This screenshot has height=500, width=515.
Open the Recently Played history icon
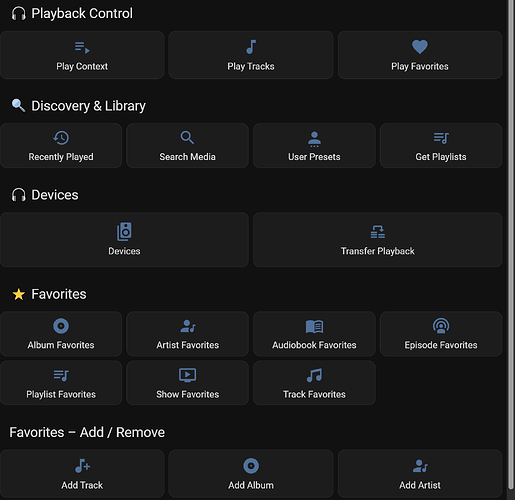tap(61, 138)
